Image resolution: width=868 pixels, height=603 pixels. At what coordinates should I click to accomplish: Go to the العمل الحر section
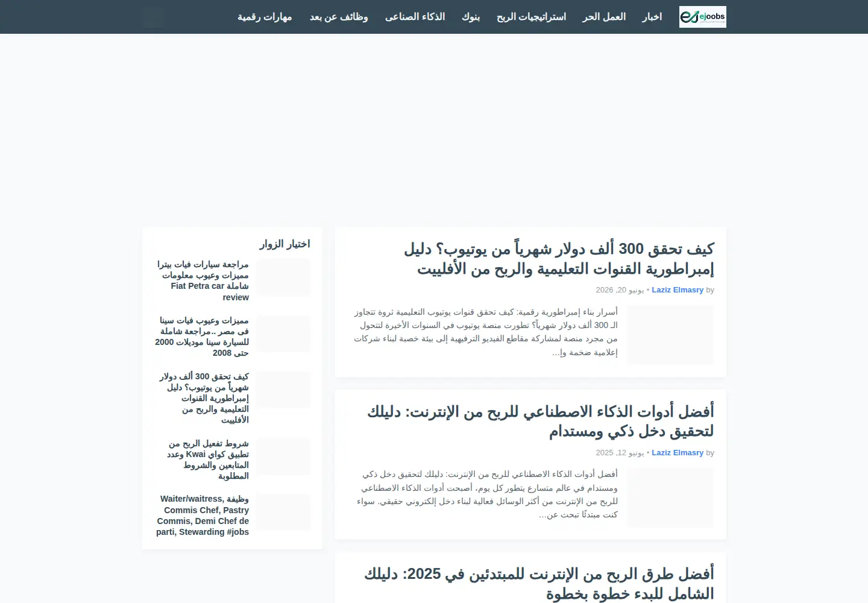pos(604,17)
